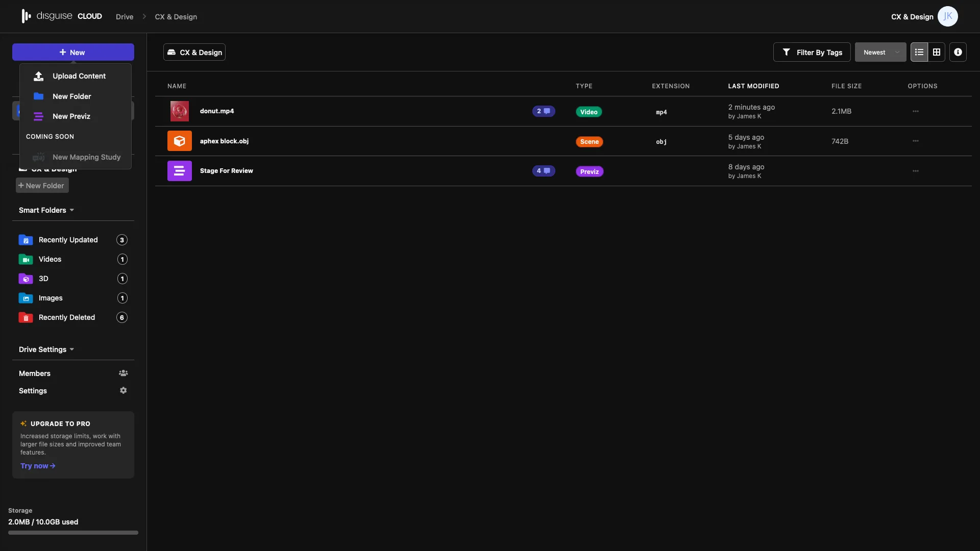
Task: Click the Members icon in Drive Settings
Action: (122, 373)
